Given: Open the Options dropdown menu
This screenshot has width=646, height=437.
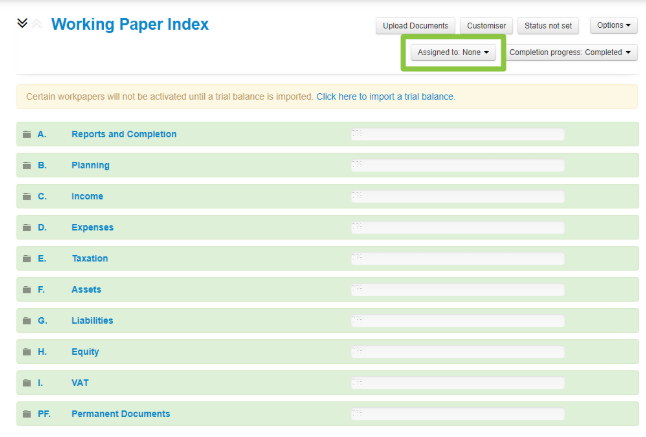Looking at the screenshot, I should [613, 25].
